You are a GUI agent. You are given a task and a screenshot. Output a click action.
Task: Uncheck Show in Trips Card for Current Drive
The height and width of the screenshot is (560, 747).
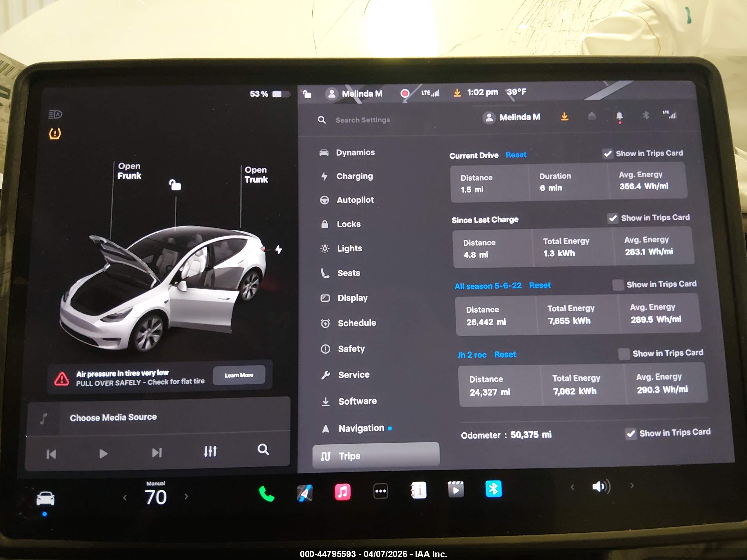[x=608, y=154]
